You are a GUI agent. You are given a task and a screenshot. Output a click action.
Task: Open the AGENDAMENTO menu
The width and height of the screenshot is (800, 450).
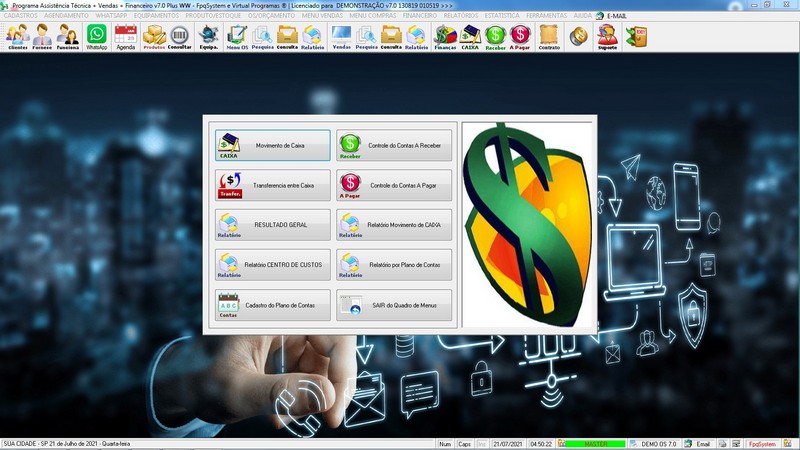66,16
